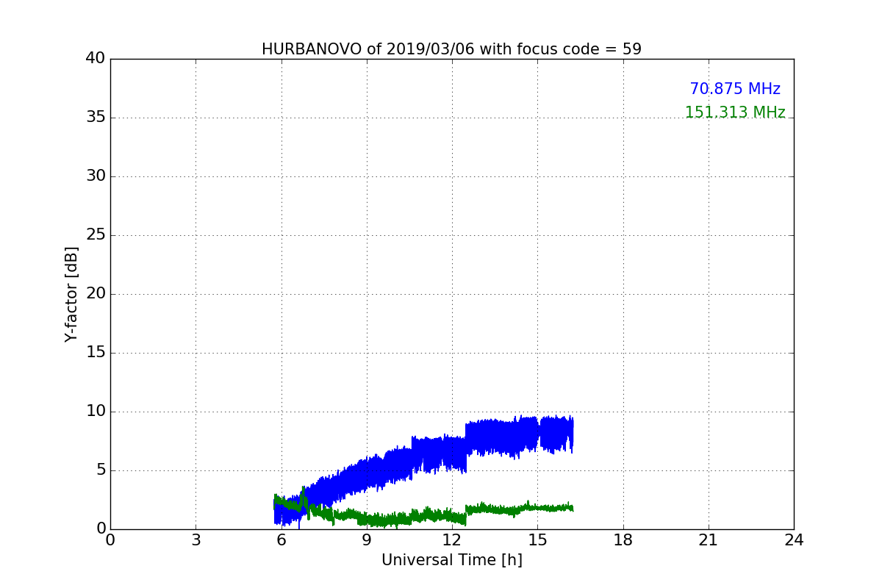
Task: Click x-axis tick label 21
Action: (x=709, y=540)
